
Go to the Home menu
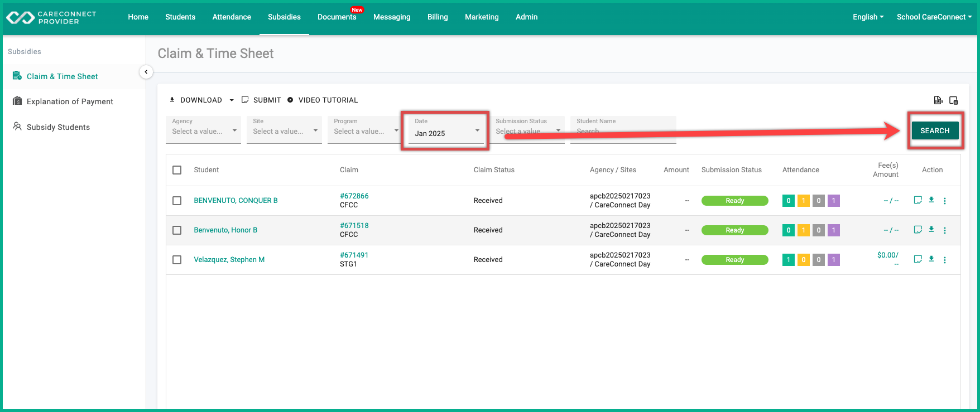coord(138,17)
